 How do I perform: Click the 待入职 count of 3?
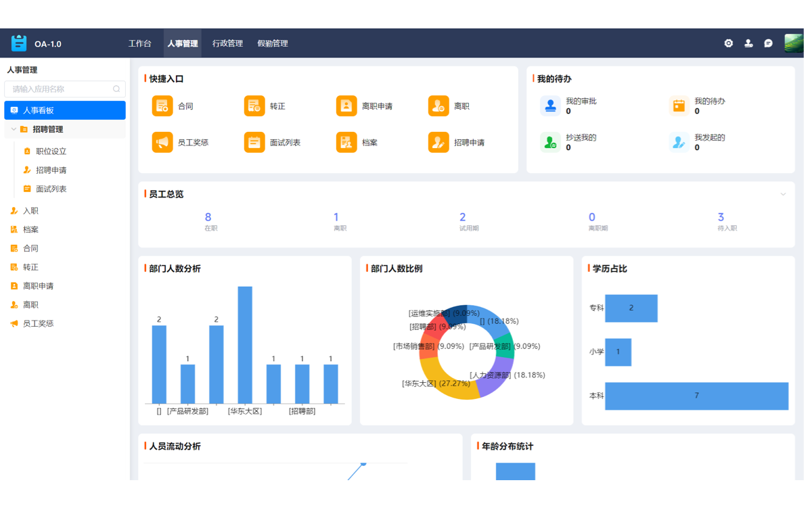[x=721, y=217]
